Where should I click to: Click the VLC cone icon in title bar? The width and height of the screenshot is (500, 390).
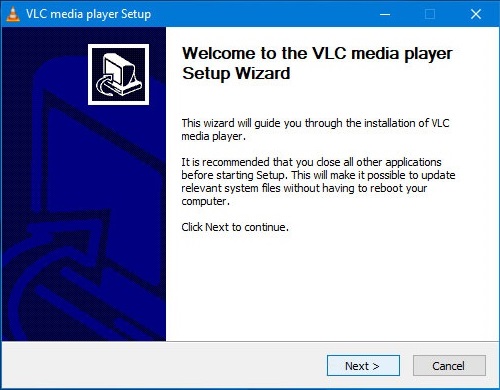coord(13,14)
